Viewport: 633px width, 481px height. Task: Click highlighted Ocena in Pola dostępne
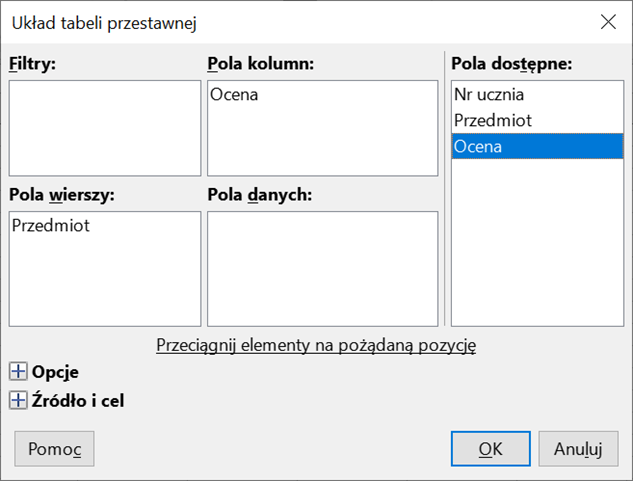(x=478, y=147)
